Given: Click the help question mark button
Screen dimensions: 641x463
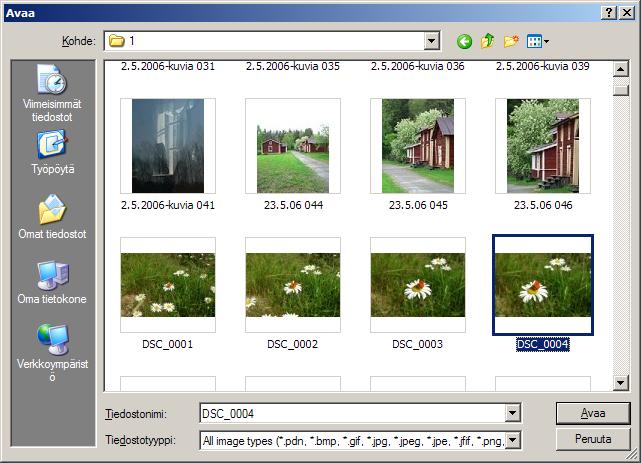Looking at the screenshot, I should tap(609, 13).
